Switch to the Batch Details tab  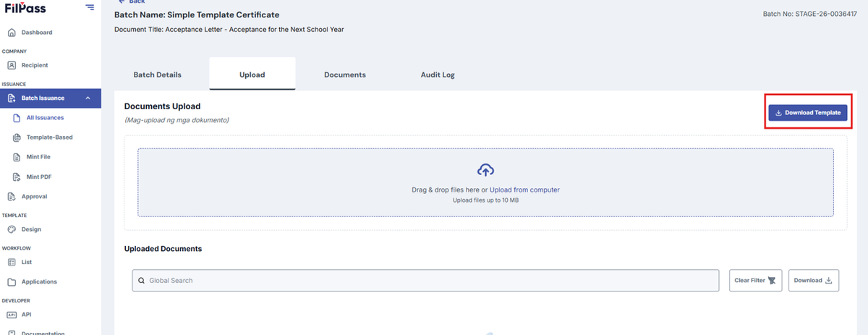pos(157,75)
